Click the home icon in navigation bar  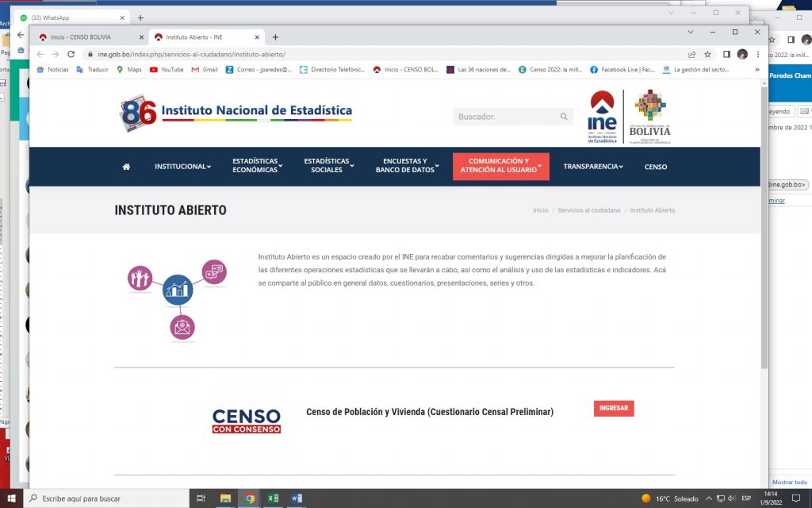tap(126, 167)
